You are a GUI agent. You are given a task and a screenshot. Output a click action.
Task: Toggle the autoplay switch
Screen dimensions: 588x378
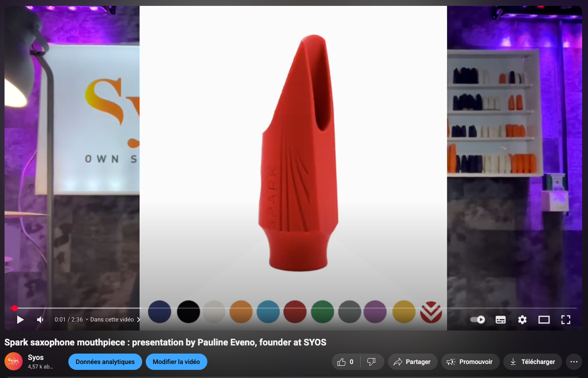478,320
